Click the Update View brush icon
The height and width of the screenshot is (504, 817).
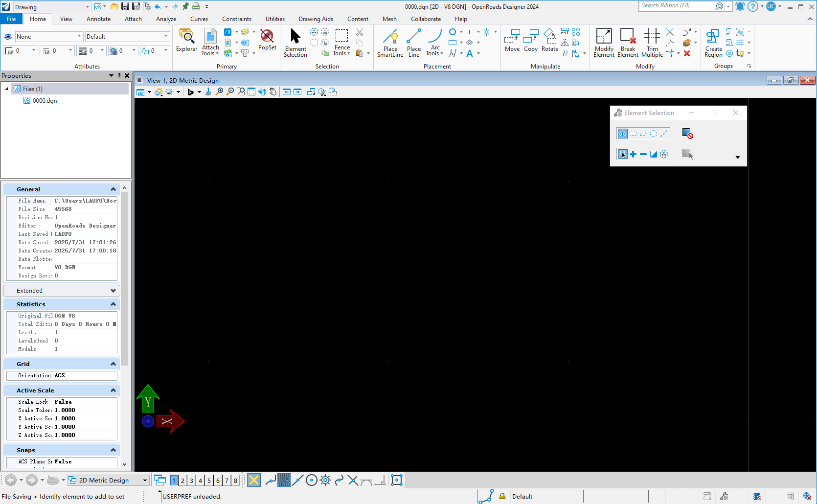(x=208, y=92)
